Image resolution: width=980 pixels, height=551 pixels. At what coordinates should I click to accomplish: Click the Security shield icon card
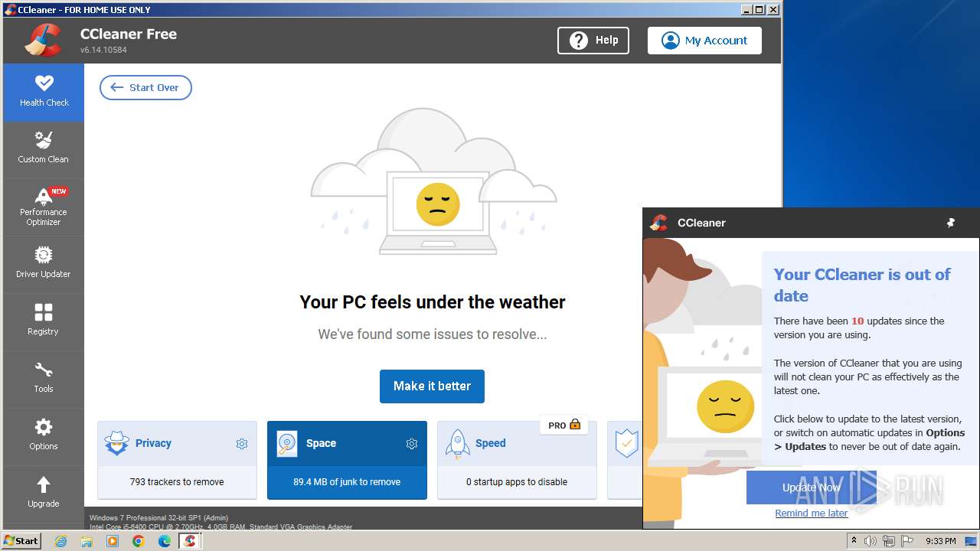(626, 444)
